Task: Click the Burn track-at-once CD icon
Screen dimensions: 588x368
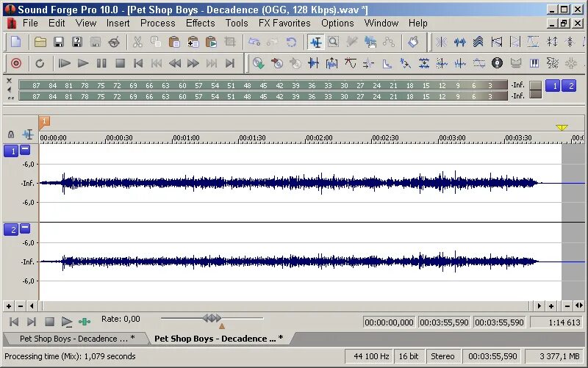Action: coord(277,63)
